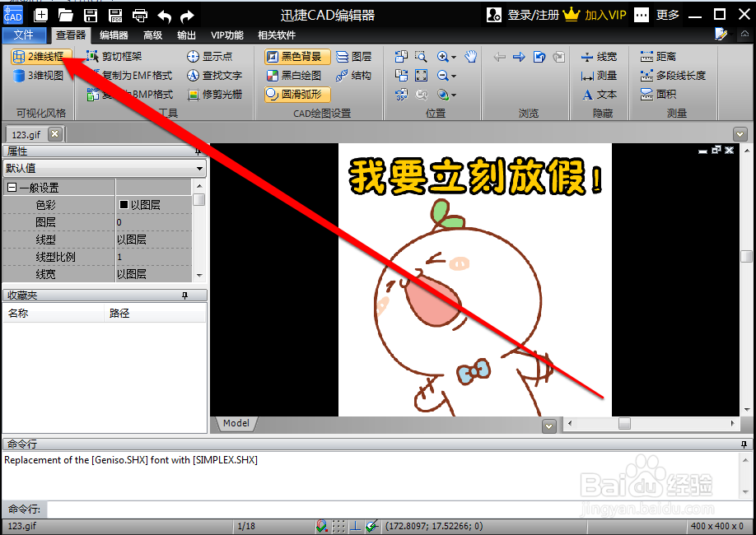756x535 pixels.
Task: Collapse the 一般设置 section
Action: (12, 188)
